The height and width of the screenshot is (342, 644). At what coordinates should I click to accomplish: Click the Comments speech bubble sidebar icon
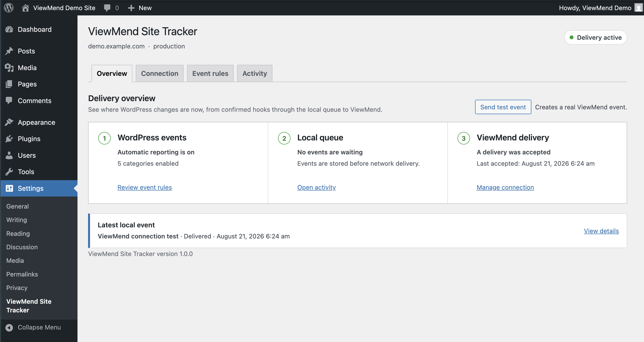click(x=9, y=101)
